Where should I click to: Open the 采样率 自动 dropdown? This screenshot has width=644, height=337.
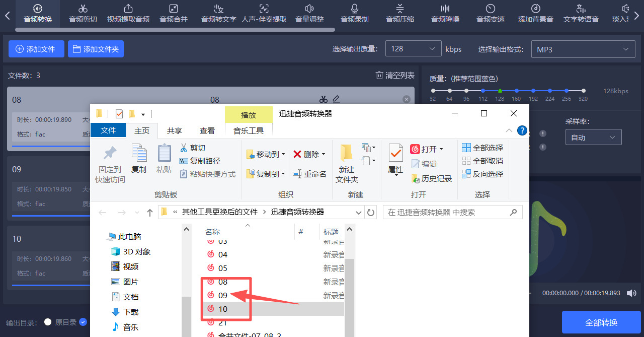593,137
